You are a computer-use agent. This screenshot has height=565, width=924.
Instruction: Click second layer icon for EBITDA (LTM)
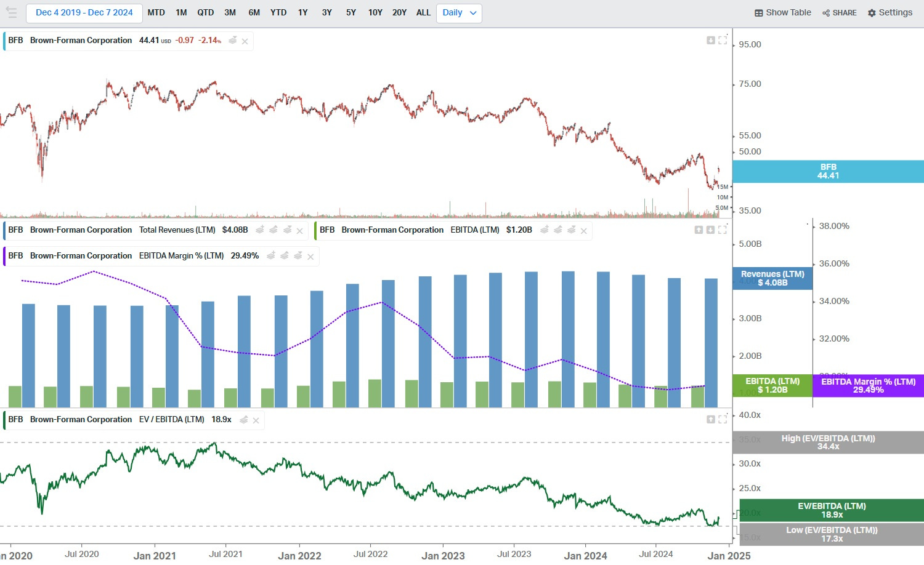click(558, 230)
